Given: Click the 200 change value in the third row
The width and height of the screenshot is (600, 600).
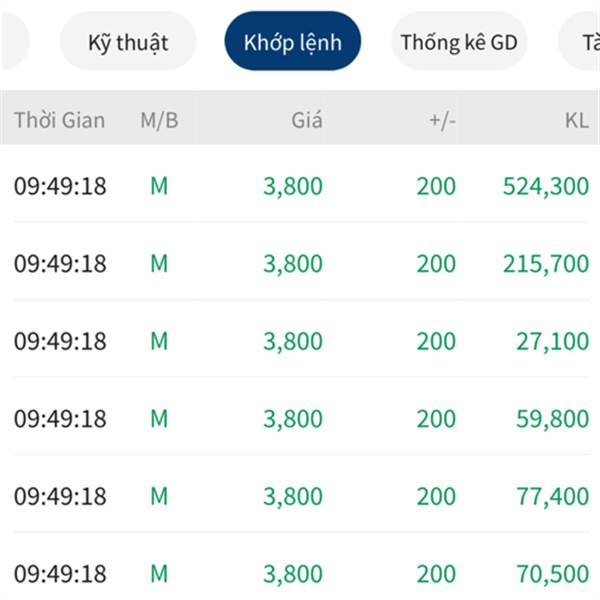Looking at the screenshot, I should 436,341.
